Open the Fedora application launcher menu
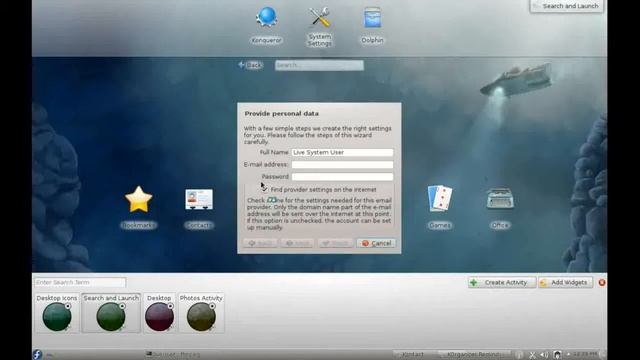640x360 pixels. tap(38, 354)
